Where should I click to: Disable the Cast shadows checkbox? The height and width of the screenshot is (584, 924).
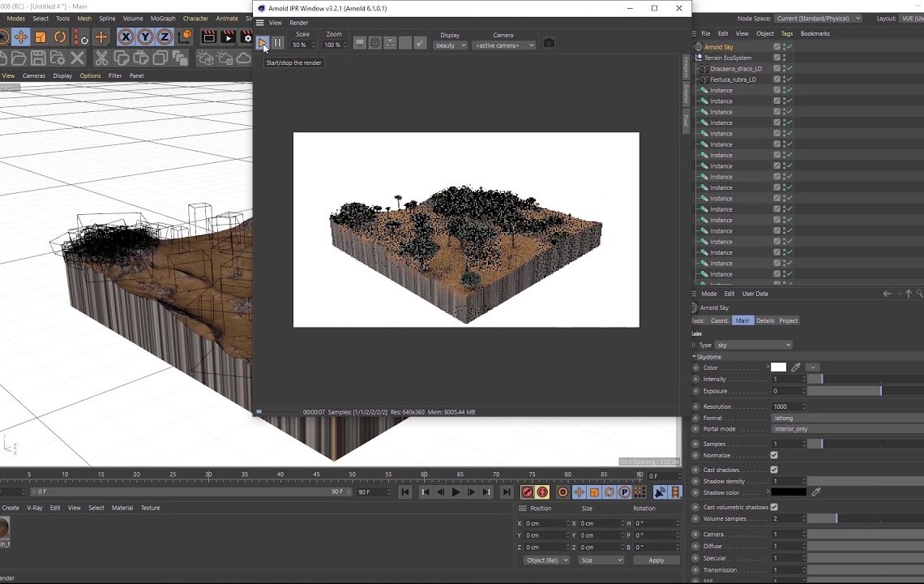coord(774,470)
